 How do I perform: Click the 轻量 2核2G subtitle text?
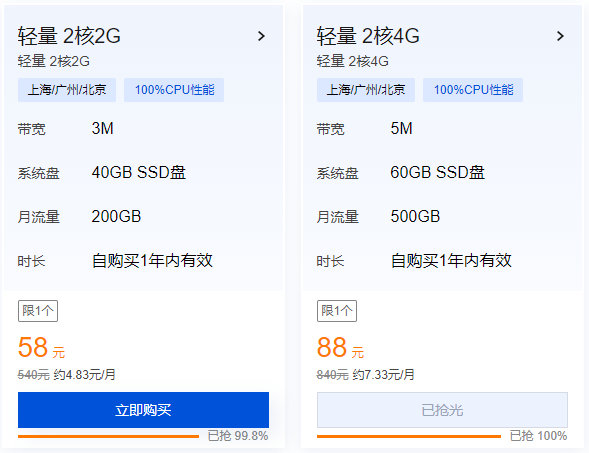click(54, 61)
